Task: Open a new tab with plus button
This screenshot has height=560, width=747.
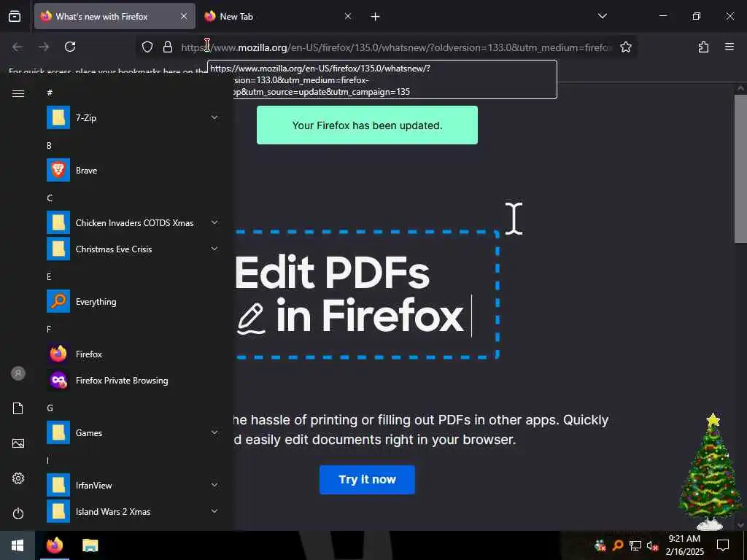Action: coord(375,17)
